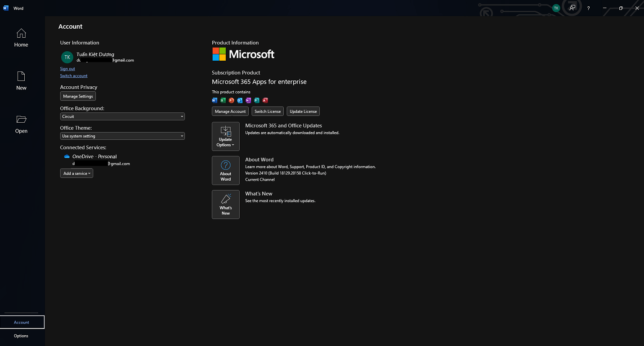Image resolution: width=644 pixels, height=346 pixels.
Task: Click the TK avatar beside Tuấn Kiệt Dương
Action: [67, 57]
